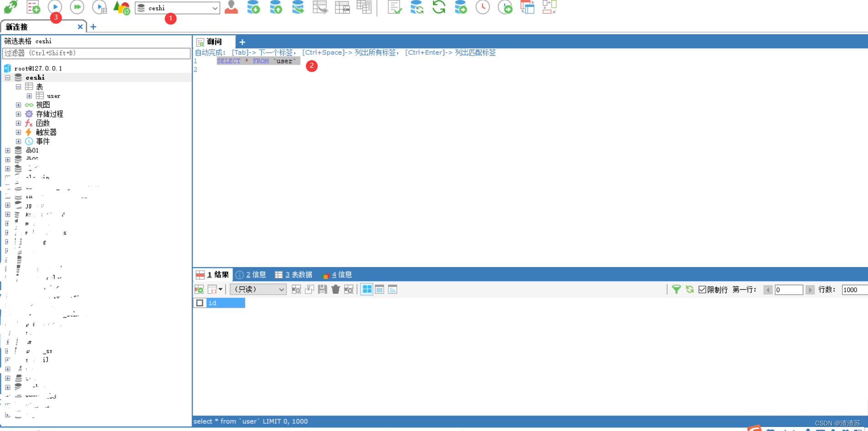Click Execute All Queries double-arrow icon
868x431 pixels.
pos(77,7)
